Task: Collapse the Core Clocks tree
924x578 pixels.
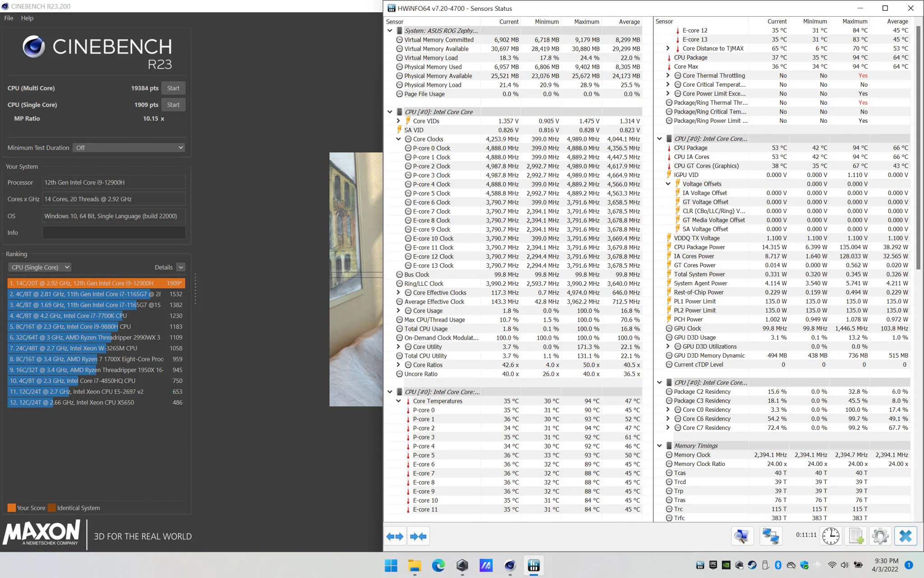Action: point(398,139)
